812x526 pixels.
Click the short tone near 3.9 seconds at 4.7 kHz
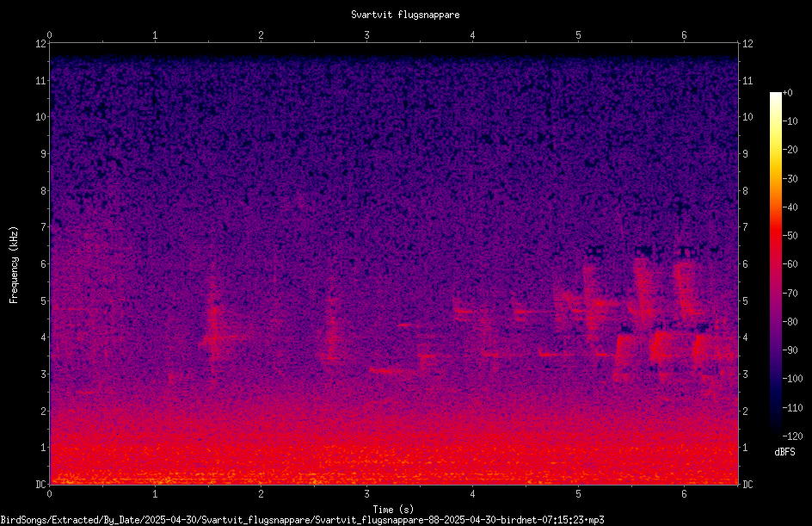pos(464,312)
